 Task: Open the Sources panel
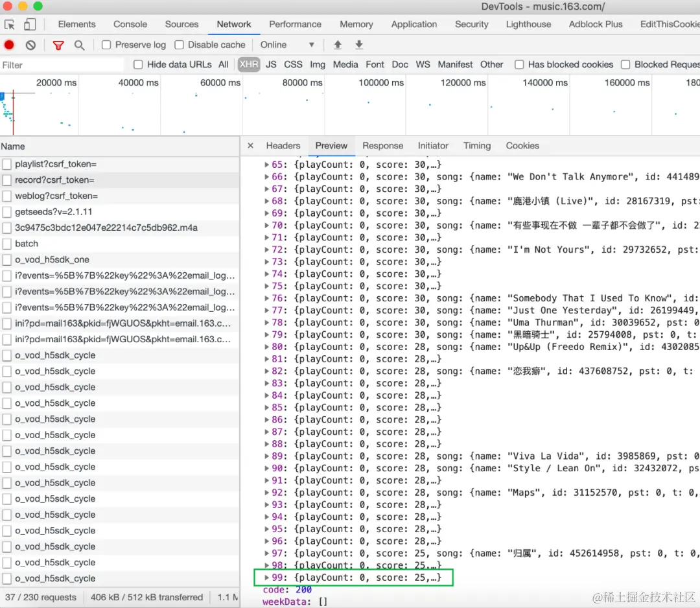click(x=181, y=24)
